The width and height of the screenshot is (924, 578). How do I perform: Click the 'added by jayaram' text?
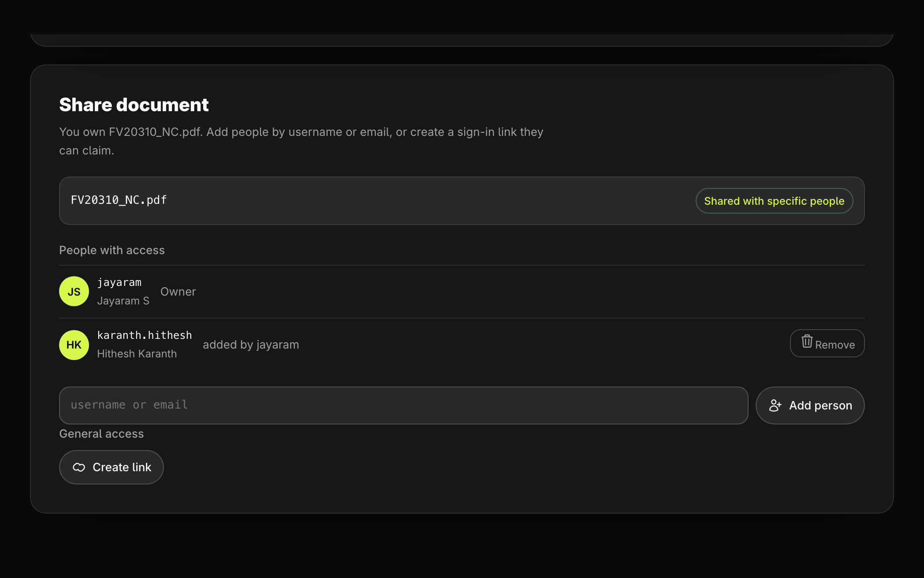point(251,345)
